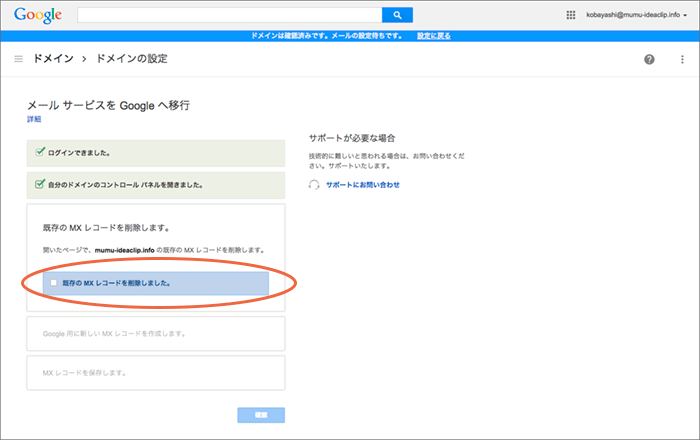Click in the Google search input field
Viewport: 700px width, 440px height.
[229, 15]
